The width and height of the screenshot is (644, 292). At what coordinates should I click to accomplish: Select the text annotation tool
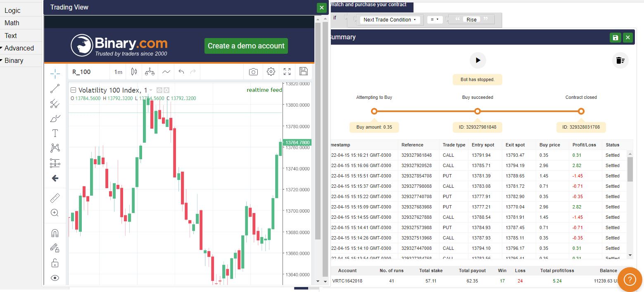[55, 133]
